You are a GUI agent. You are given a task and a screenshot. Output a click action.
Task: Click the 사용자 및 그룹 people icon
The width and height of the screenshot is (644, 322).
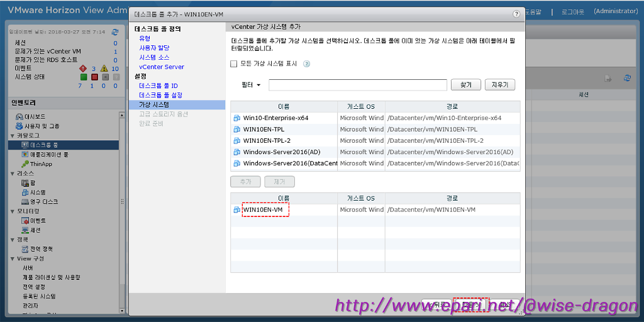[x=19, y=126]
